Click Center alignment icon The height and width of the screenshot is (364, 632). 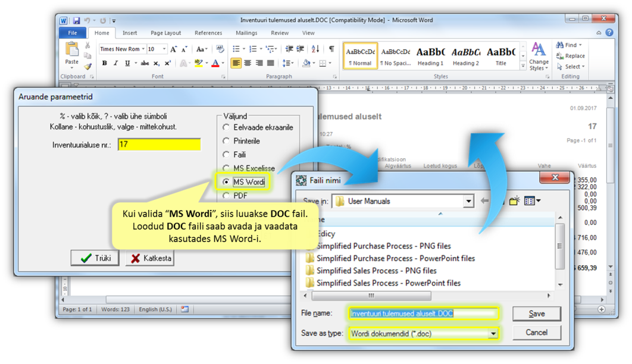click(x=248, y=63)
